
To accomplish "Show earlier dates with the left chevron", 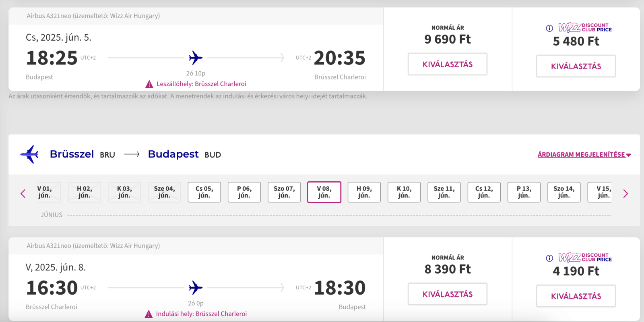I will (23, 193).
